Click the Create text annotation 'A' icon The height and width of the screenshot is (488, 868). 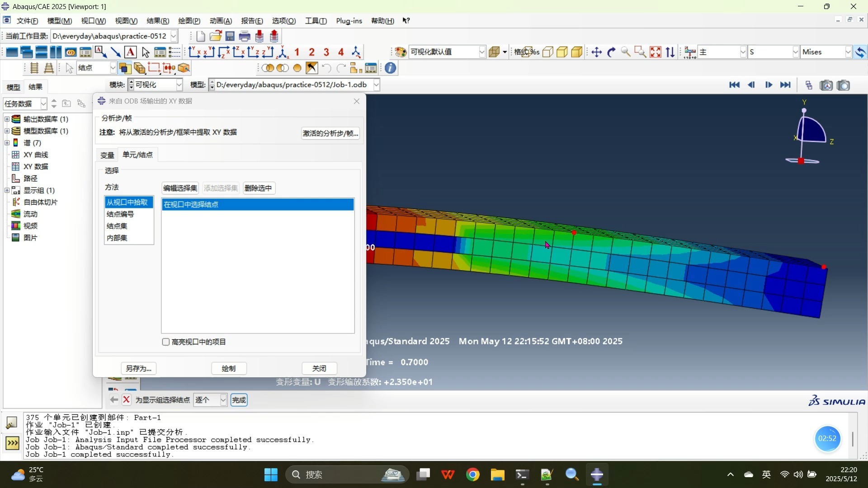[x=131, y=52]
